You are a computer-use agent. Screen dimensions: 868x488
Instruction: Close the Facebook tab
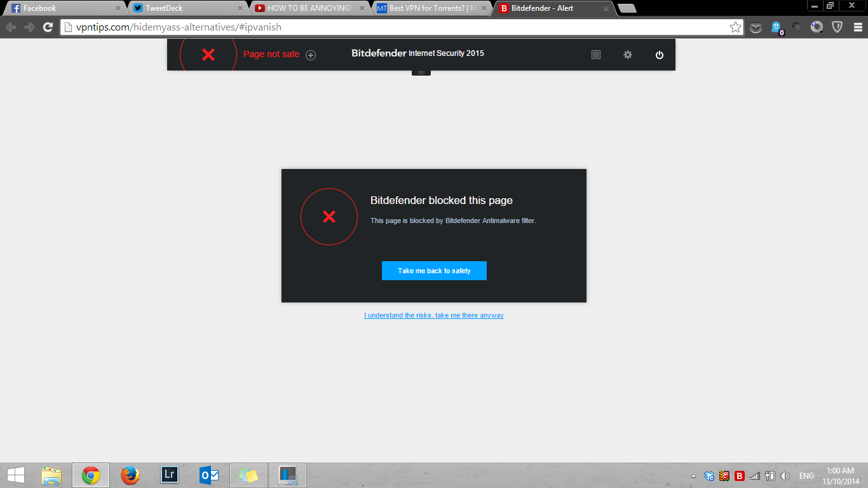(x=118, y=8)
